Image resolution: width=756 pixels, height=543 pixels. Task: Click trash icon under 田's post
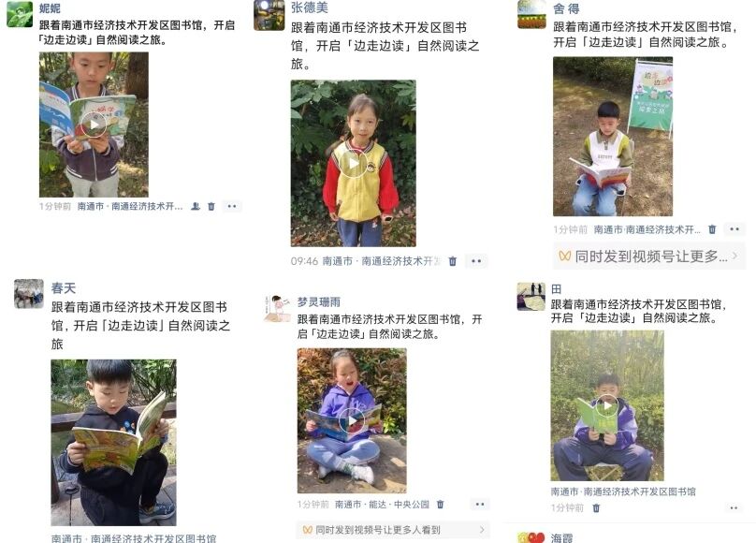[596, 507]
